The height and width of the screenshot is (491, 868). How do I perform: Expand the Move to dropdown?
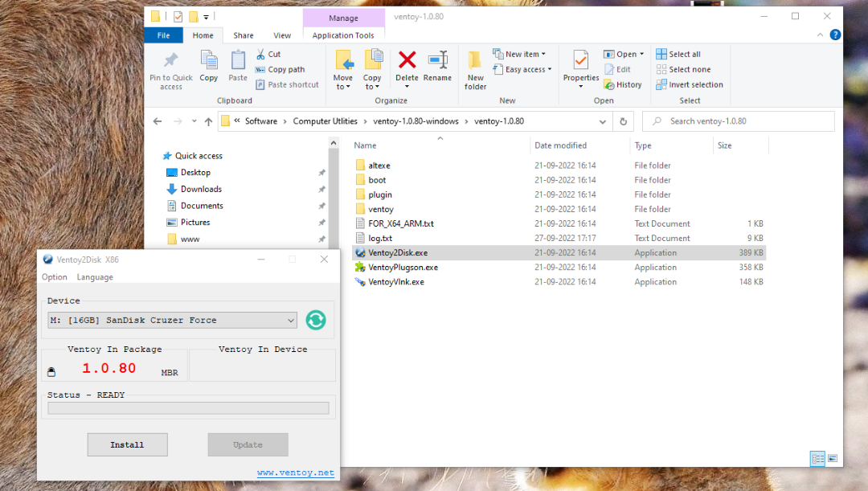pos(343,87)
